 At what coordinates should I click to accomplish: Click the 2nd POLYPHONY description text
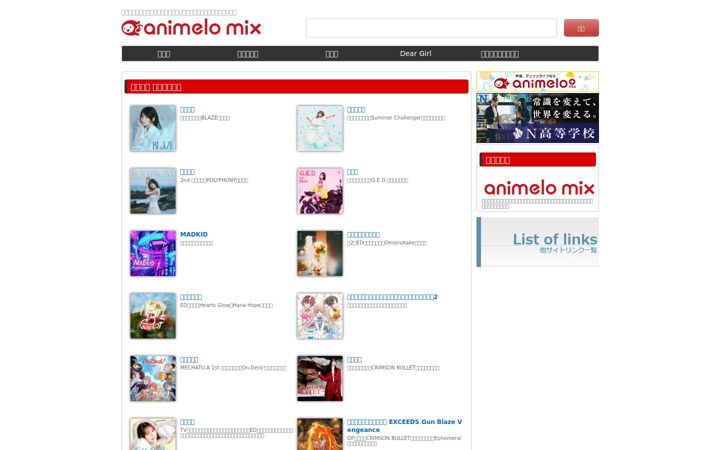(x=214, y=180)
